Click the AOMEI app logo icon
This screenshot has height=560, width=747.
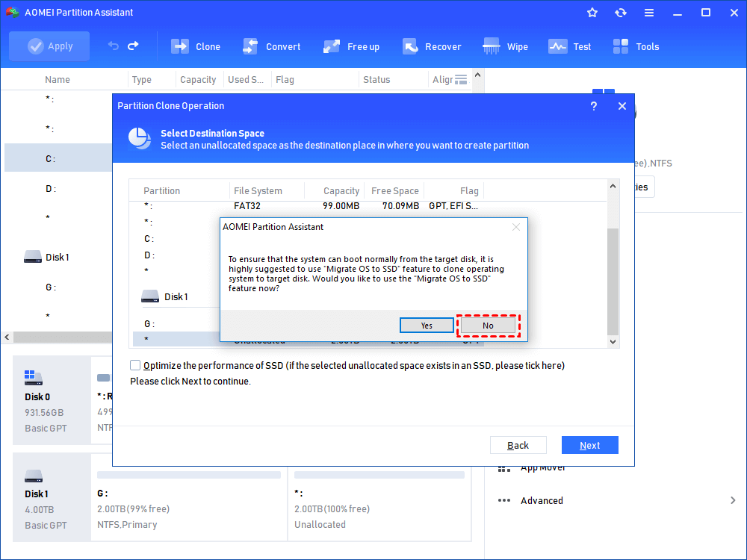(x=12, y=13)
